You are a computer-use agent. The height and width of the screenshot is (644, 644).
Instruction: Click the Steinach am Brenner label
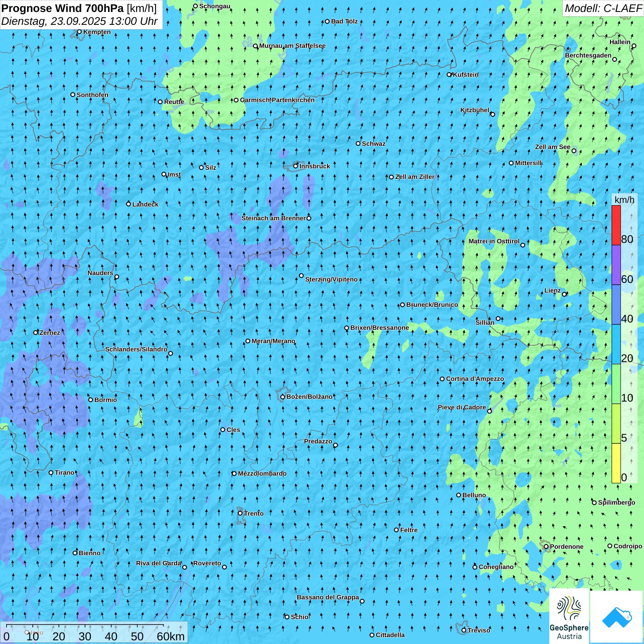coord(274,218)
